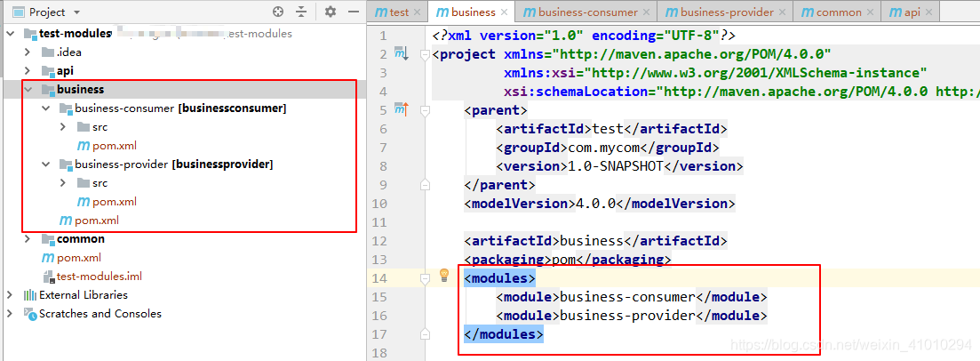The width and height of the screenshot is (980, 361).
Task: Expand src under business-provider
Action: click(x=62, y=183)
